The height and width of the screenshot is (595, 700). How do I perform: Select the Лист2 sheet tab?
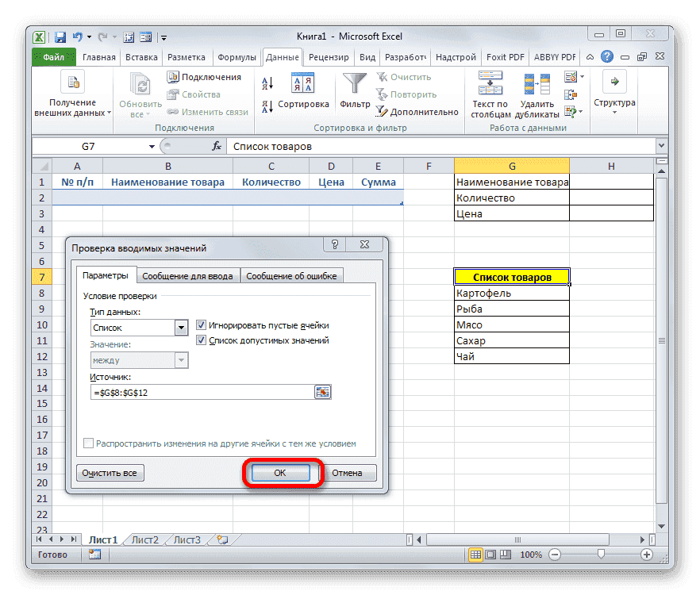pyautogui.click(x=145, y=539)
